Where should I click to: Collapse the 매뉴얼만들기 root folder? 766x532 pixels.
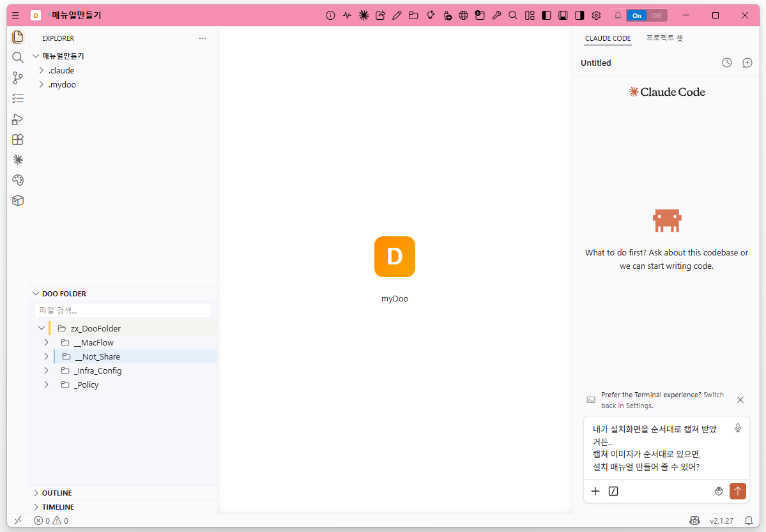36,56
